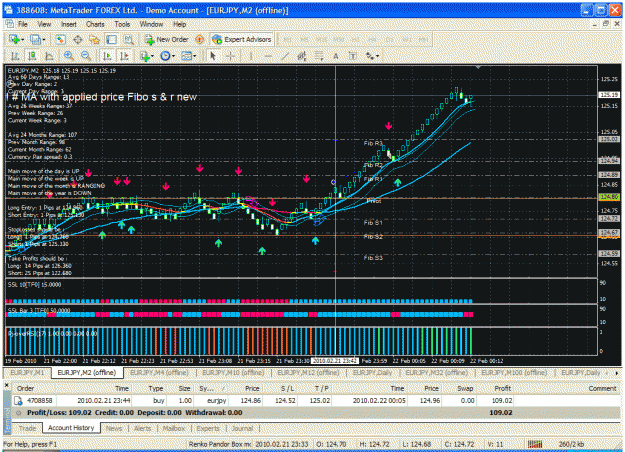Screen dimensions: 625x452
Task: Open the Strategy Tester icon
Action: (x=128, y=39)
